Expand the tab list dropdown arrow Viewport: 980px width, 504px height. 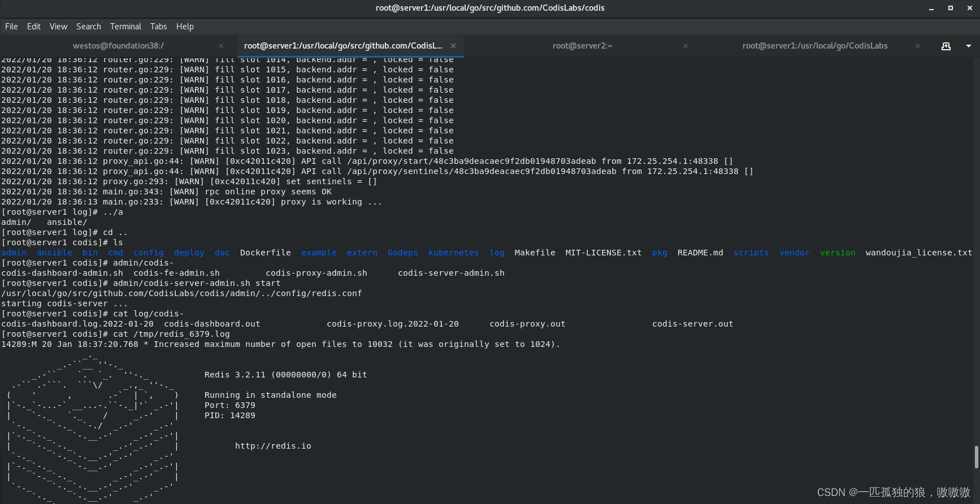(x=969, y=46)
